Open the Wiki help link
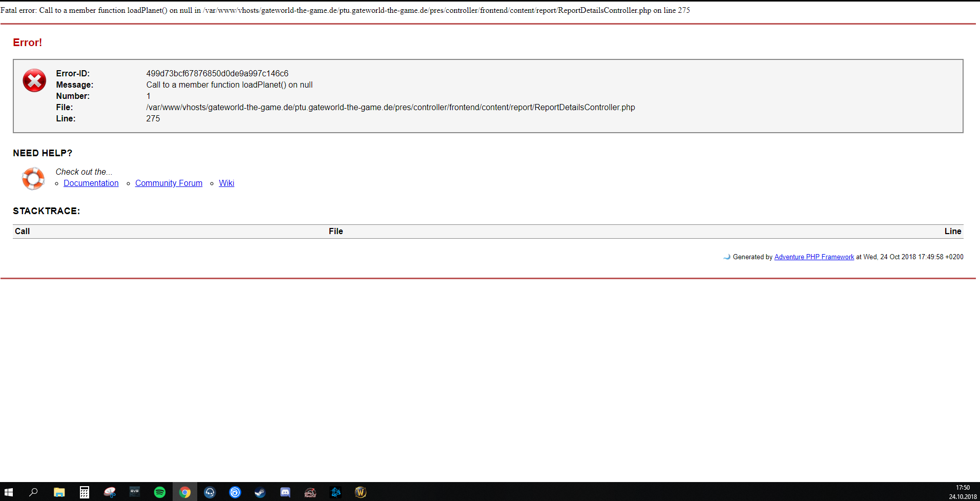Viewport: 980px width, 501px height. click(x=226, y=183)
